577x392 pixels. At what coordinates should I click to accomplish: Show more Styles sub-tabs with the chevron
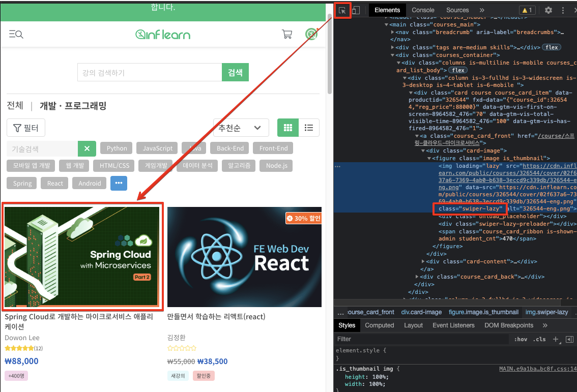545,325
